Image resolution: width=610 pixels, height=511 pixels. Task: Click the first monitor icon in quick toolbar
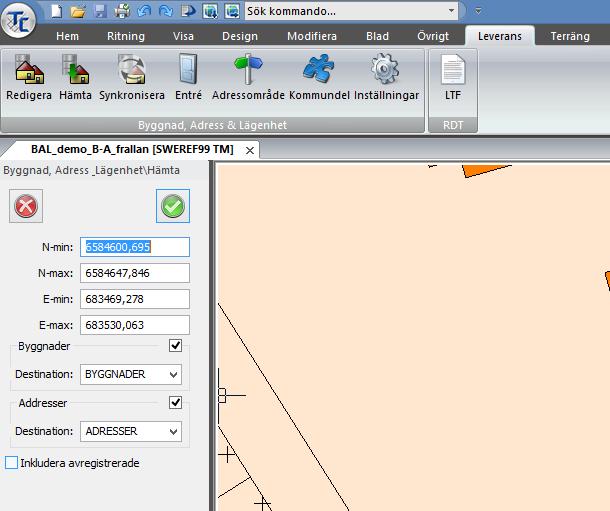[210, 11]
